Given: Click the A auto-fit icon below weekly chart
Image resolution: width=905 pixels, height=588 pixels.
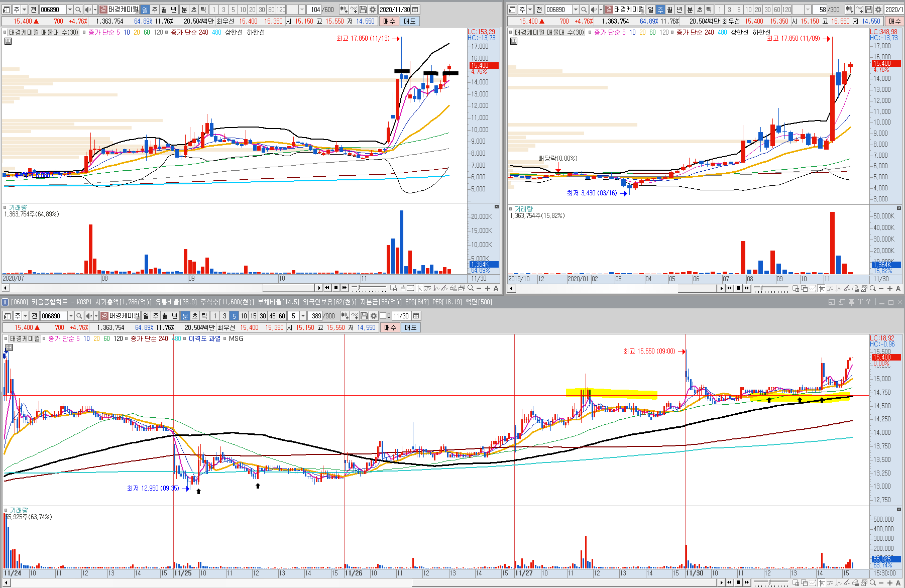Looking at the screenshot, I should (898, 288).
